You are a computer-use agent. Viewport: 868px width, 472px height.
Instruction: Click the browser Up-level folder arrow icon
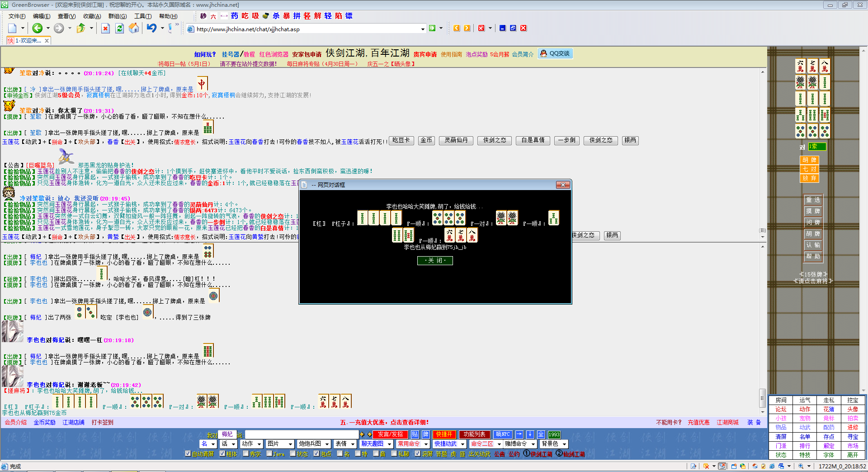81,29
